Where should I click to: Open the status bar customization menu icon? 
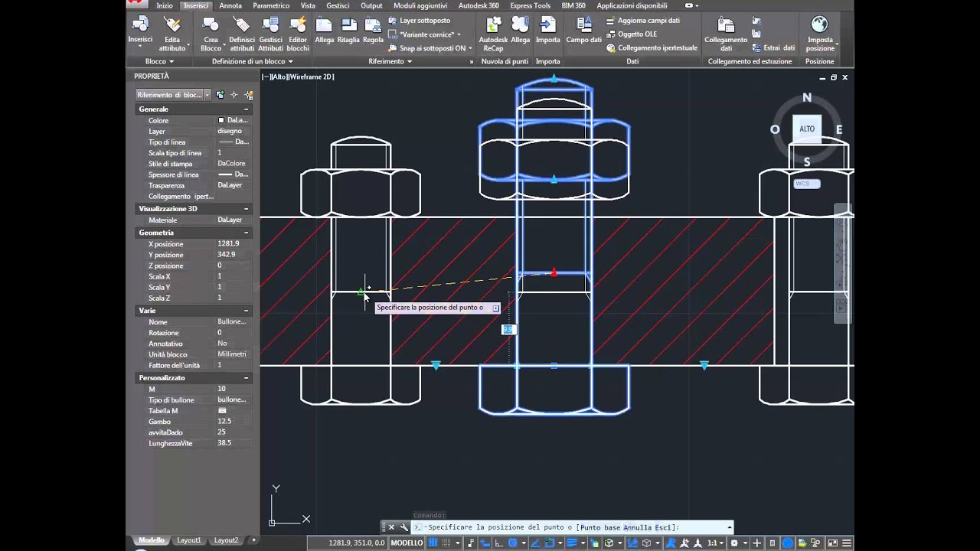click(x=847, y=543)
